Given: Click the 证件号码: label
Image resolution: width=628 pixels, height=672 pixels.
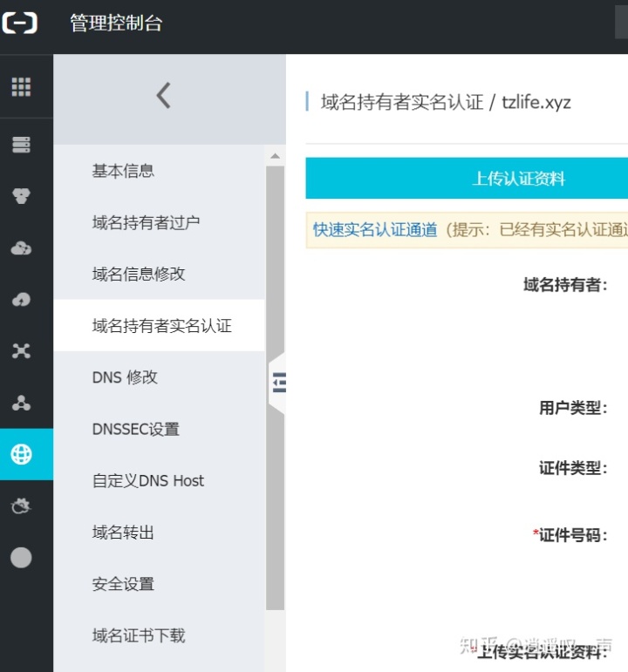Looking at the screenshot, I should tap(570, 535).
